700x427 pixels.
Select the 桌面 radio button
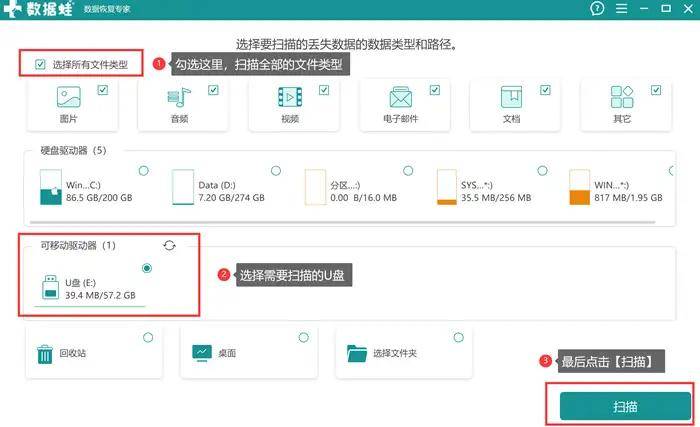(x=304, y=337)
